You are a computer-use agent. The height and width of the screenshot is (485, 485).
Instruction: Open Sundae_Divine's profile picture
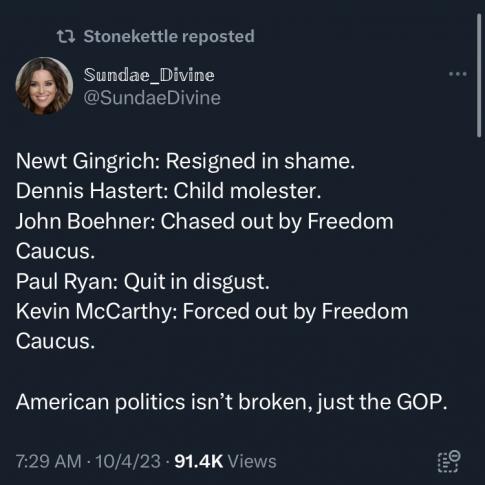tap(44, 86)
